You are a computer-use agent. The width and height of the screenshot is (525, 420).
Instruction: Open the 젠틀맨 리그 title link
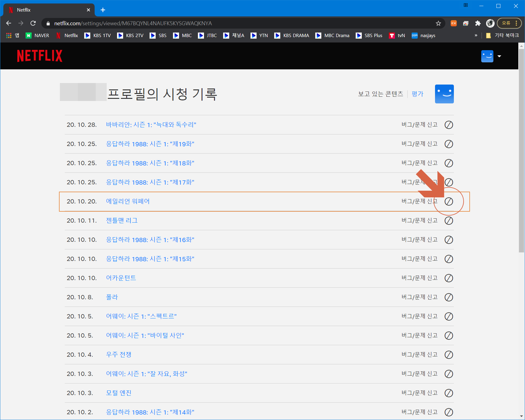coord(122,220)
